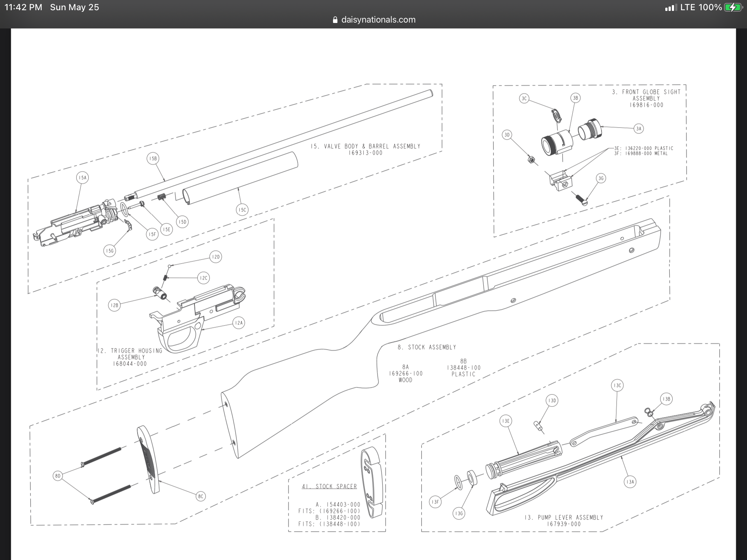Tap the Sun May 25 date
The height and width of the screenshot is (560, 747).
click(x=74, y=7)
